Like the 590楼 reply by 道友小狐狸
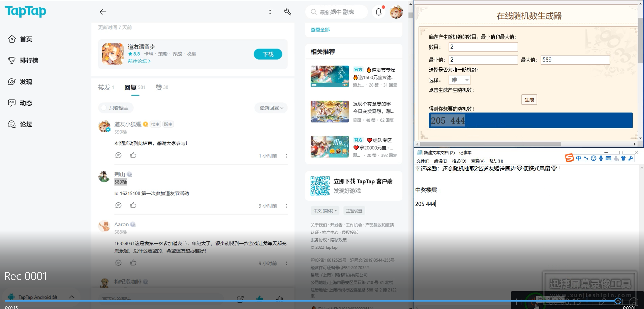The image size is (644, 309). tap(133, 155)
